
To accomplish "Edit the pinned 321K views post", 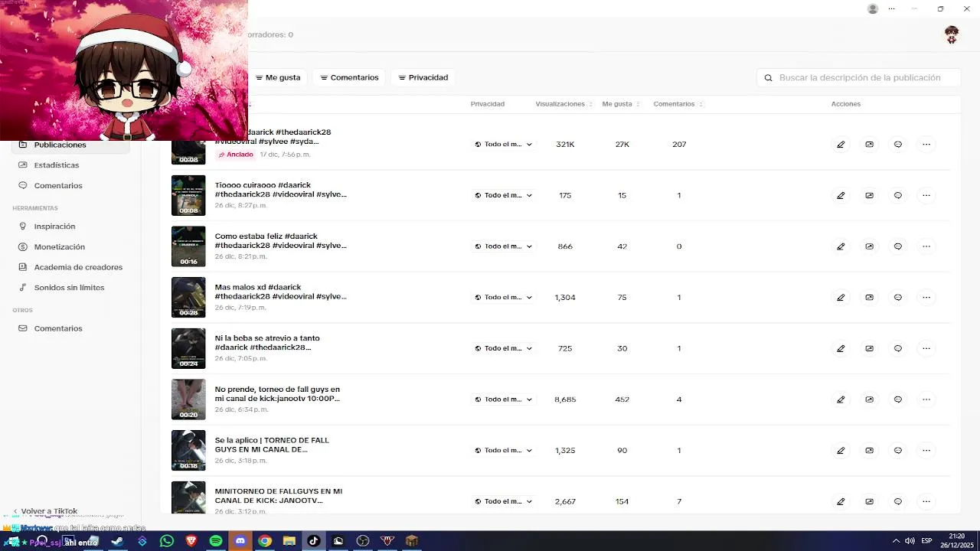I will click(841, 144).
